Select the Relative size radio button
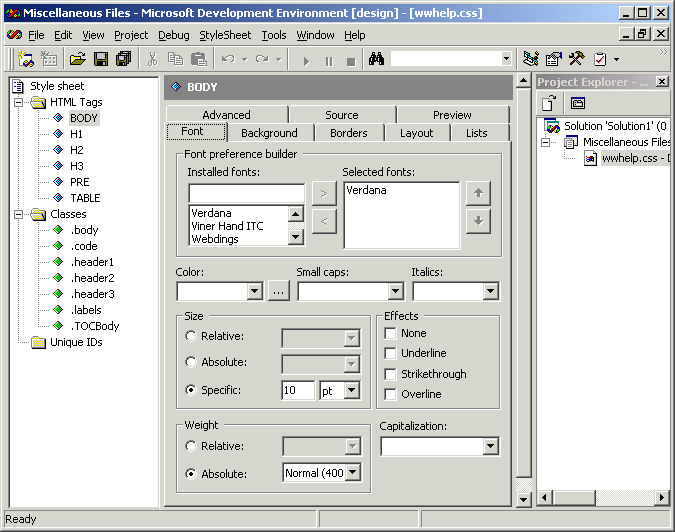 [x=191, y=336]
